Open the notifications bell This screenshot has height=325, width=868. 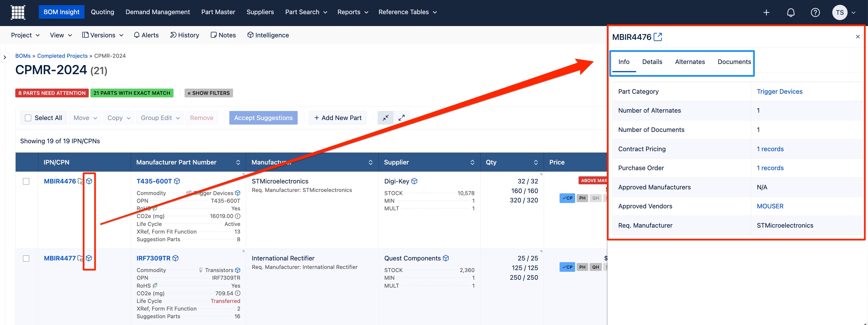pos(791,12)
